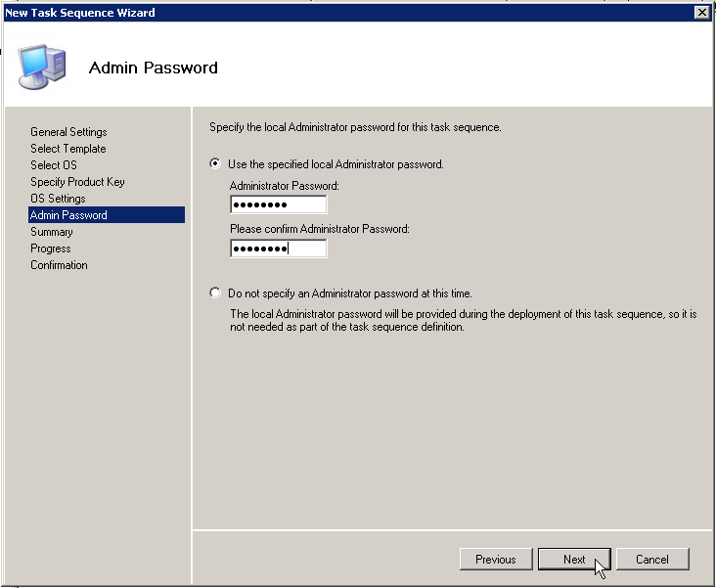Image resolution: width=716 pixels, height=588 pixels.
Task: Focus the Administrator Password field
Action: tap(278, 204)
